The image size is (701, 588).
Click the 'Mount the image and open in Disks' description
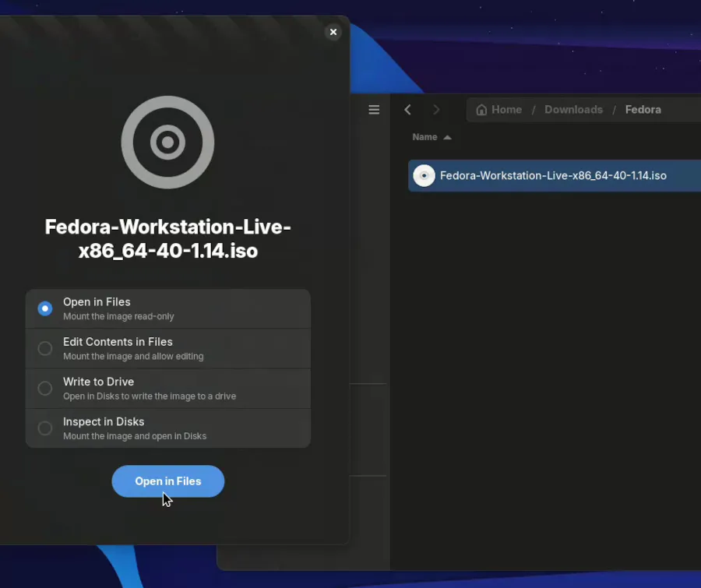(x=135, y=436)
